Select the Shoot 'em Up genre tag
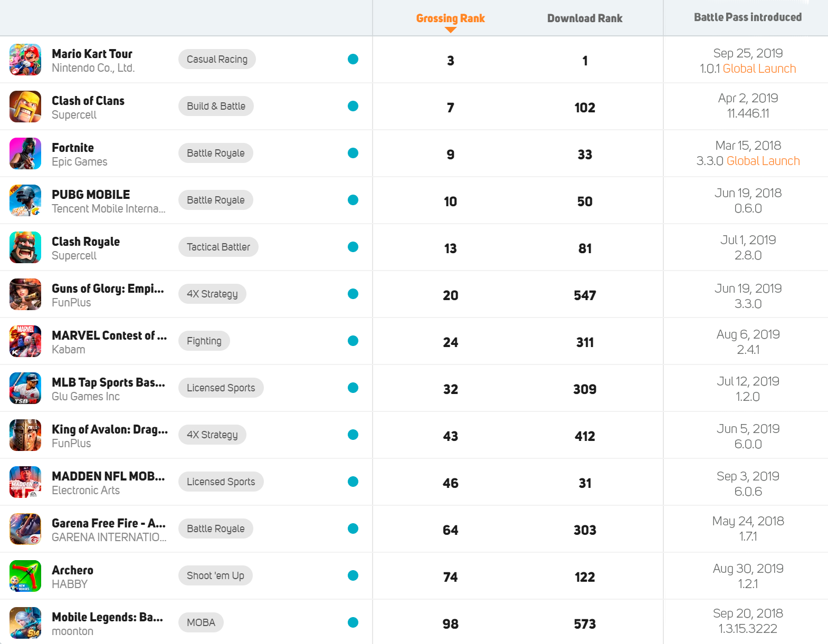Image resolution: width=828 pixels, height=644 pixels. point(215,575)
